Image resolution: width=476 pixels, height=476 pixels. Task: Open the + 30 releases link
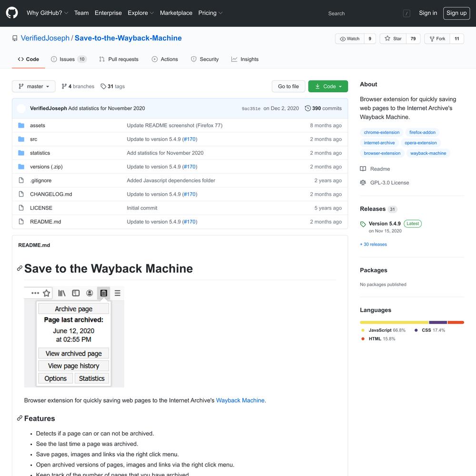(x=373, y=244)
